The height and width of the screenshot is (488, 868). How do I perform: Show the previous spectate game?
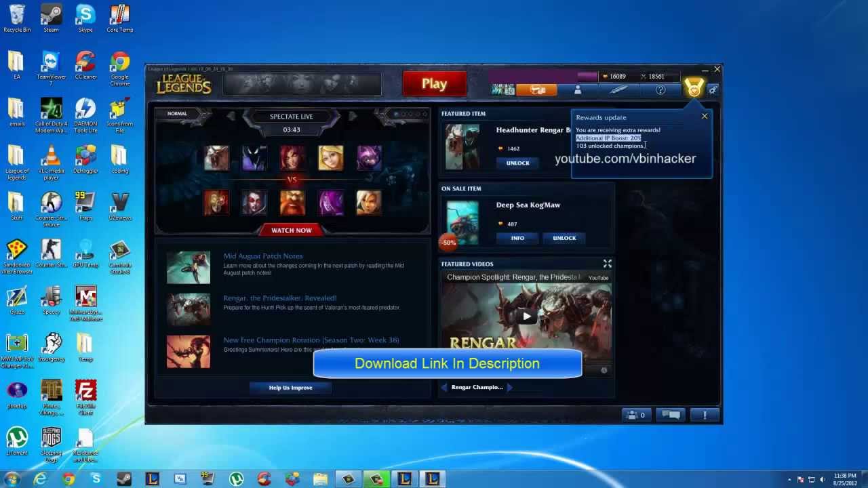[231, 117]
